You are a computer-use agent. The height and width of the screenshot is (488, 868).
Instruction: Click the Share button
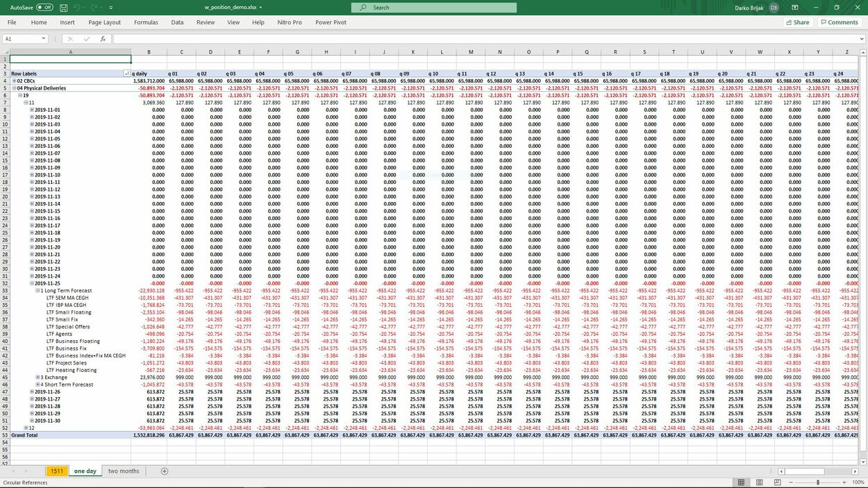coord(797,22)
